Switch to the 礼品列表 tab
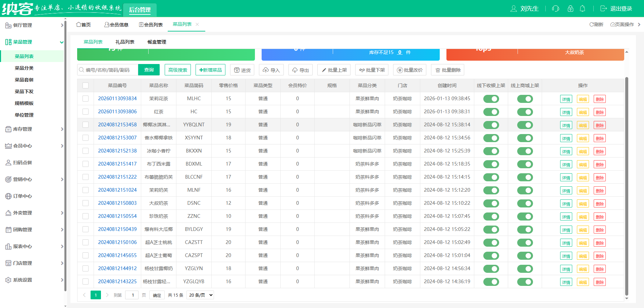Viewport: 644px width, 308px height. point(125,42)
